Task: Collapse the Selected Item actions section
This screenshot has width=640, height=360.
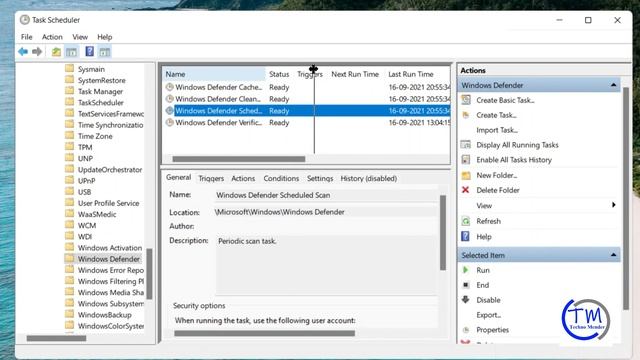Action: [613, 255]
